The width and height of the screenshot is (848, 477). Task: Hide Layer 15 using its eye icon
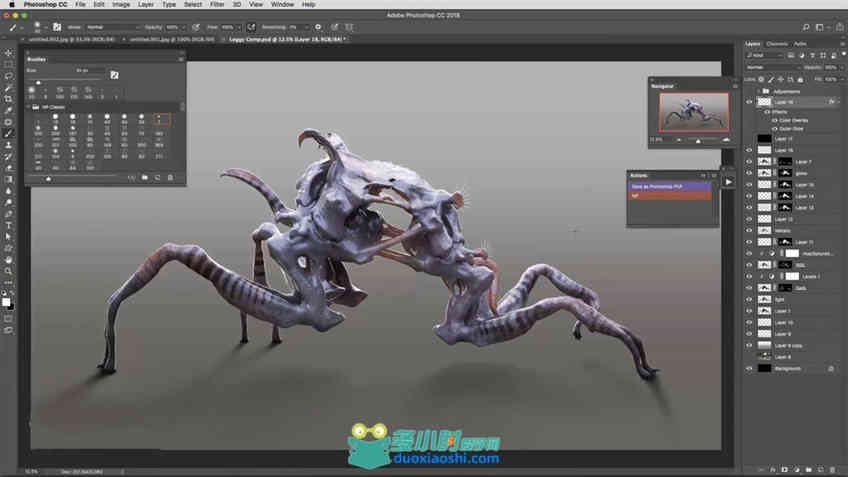tap(749, 185)
